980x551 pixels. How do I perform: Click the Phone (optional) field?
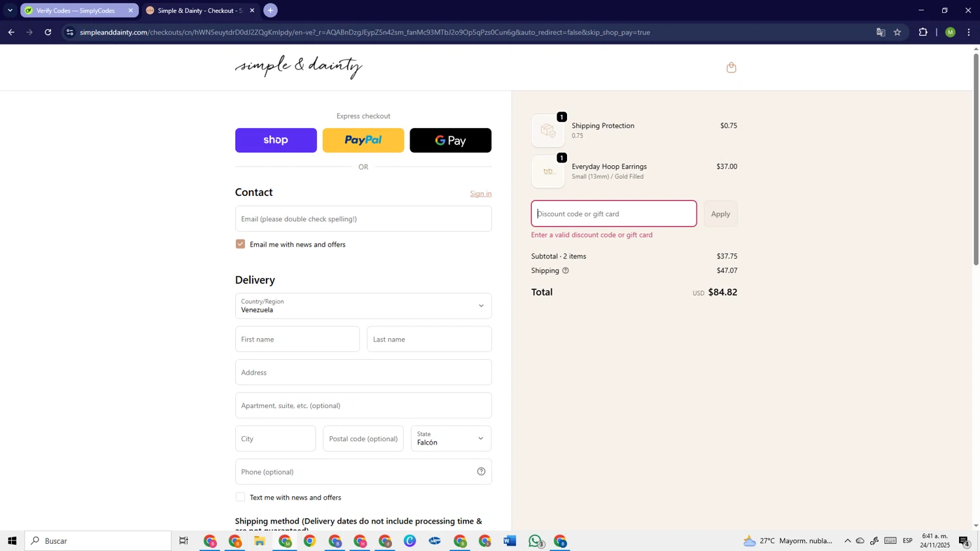coord(363,471)
